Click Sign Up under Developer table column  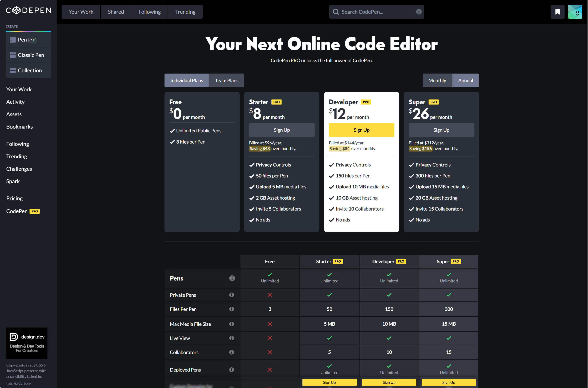coord(389,382)
